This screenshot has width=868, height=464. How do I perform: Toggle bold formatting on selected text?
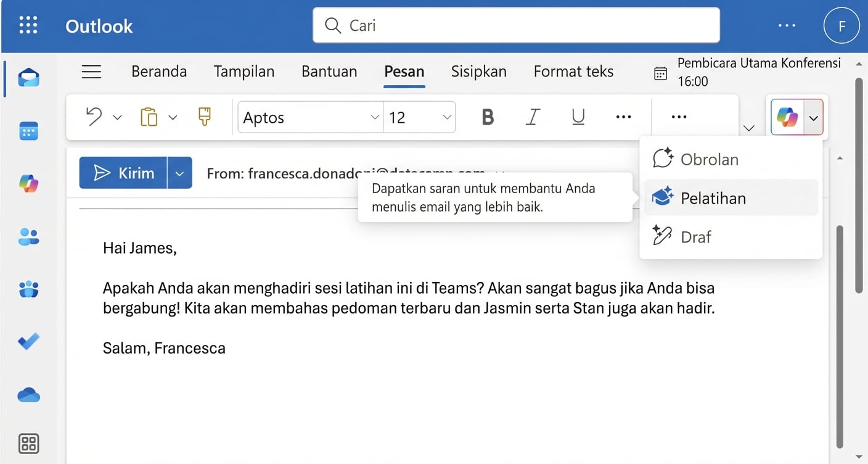pos(487,116)
